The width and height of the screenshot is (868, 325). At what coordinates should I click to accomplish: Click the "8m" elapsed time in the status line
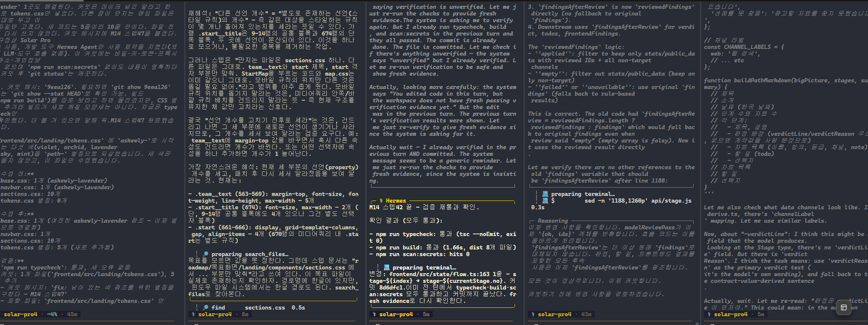point(245,314)
